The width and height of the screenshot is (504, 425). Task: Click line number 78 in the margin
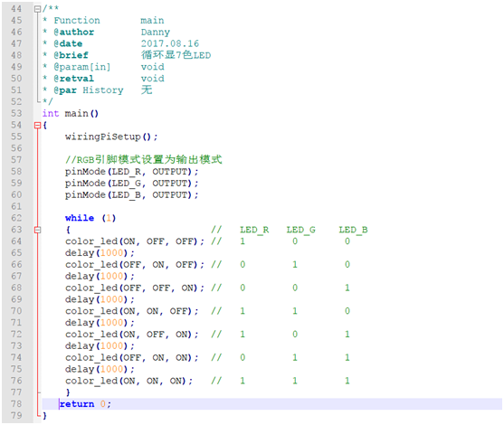[x=16, y=404]
